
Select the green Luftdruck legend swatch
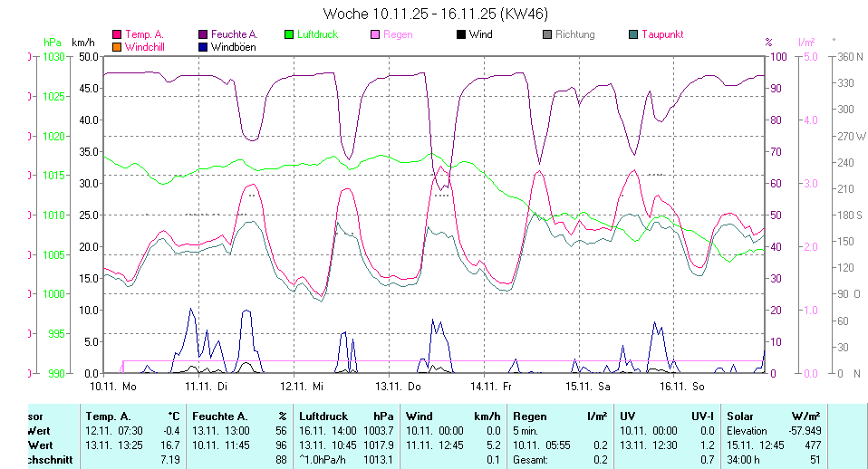point(289,34)
